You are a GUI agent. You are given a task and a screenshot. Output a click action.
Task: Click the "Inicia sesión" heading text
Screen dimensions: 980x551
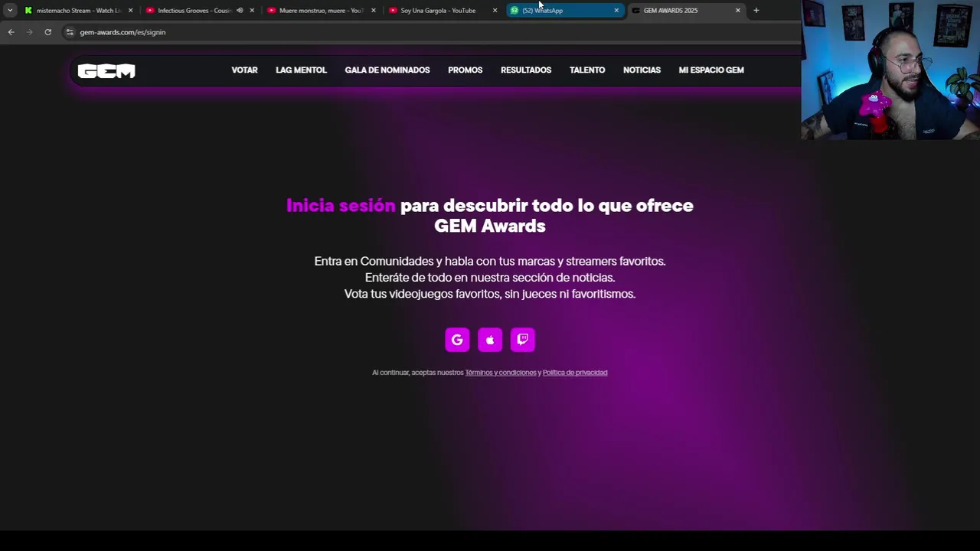[341, 205]
